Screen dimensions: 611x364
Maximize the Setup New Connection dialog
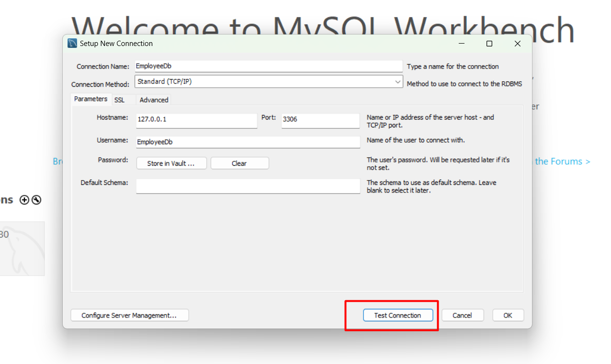pos(489,44)
